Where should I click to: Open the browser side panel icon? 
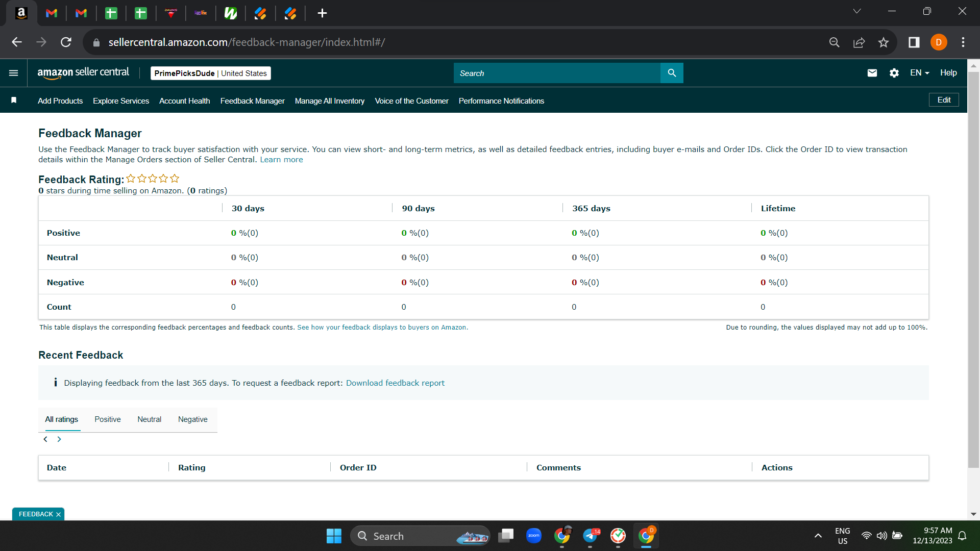[914, 42]
